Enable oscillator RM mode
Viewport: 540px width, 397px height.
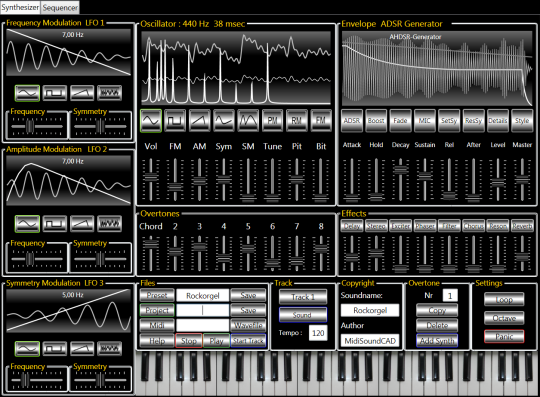(297, 121)
